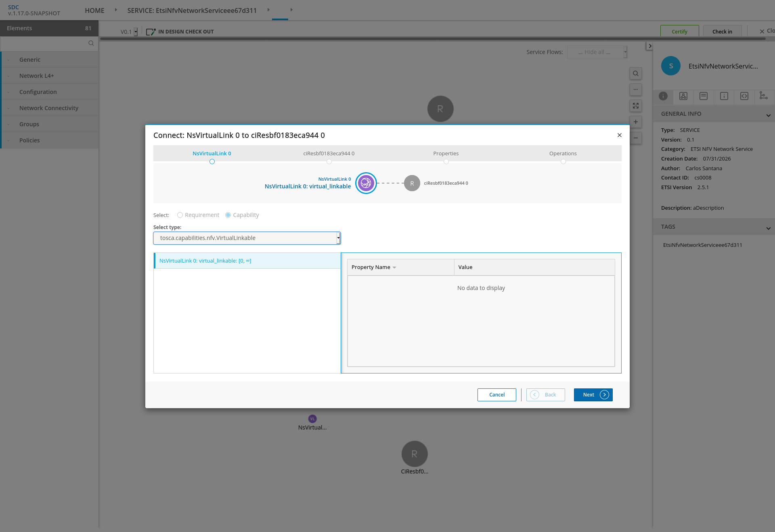Click the Back button
Screen dimensions: 775x532
(x=545, y=395)
